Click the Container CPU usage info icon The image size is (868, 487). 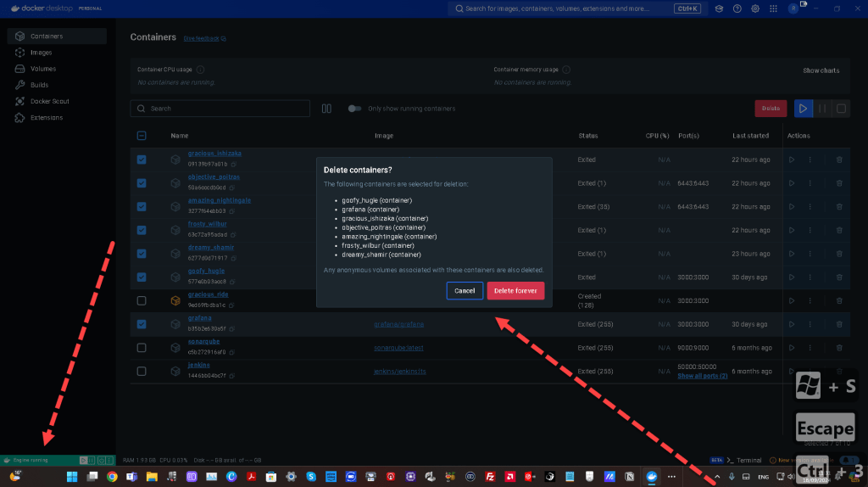[200, 70]
